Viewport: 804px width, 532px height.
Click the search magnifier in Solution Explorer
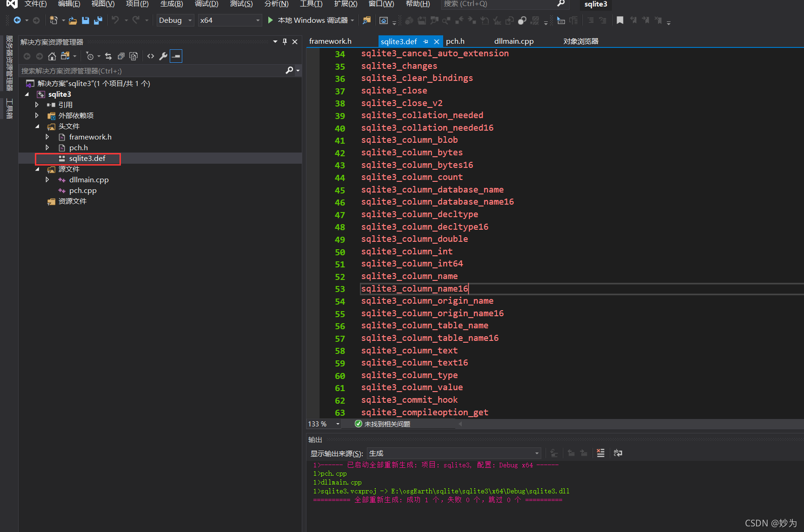(289, 70)
